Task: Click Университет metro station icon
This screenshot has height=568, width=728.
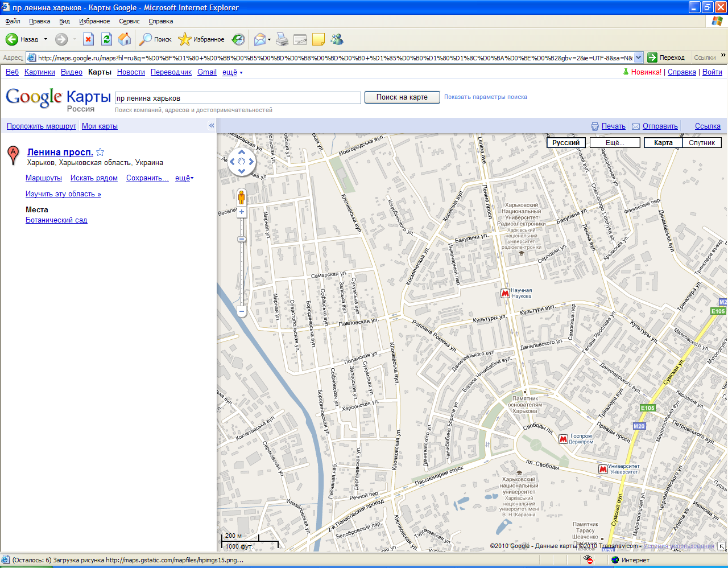Action: [x=603, y=469]
